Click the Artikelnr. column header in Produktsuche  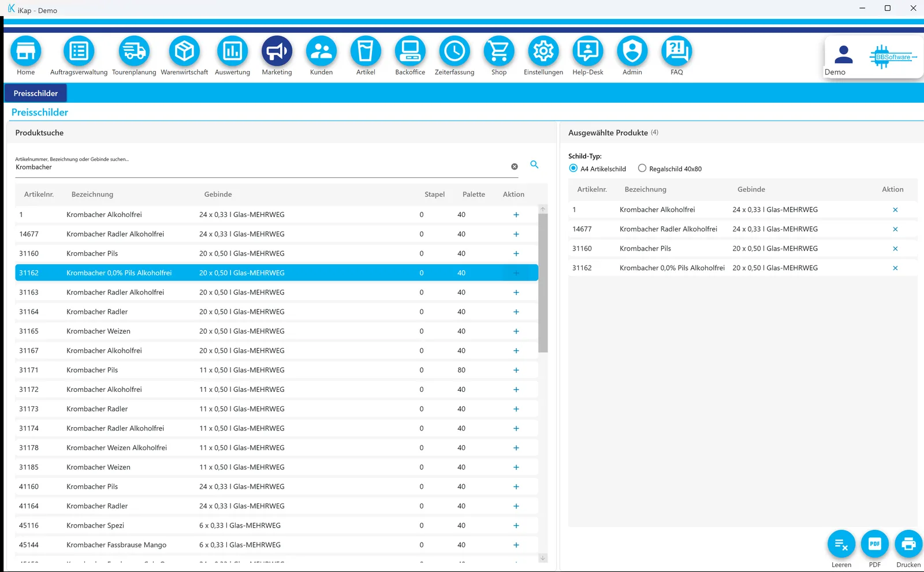point(39,195)
